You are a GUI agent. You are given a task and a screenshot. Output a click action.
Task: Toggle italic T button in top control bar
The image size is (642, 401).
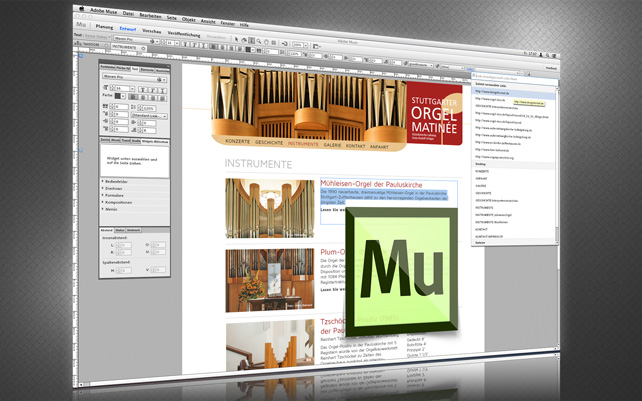pos(194,45)
